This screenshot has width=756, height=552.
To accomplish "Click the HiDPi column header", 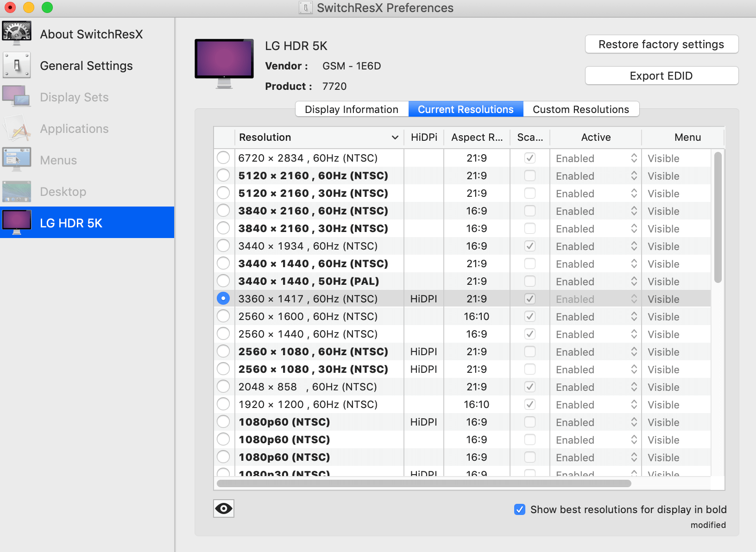I will 424,137.
